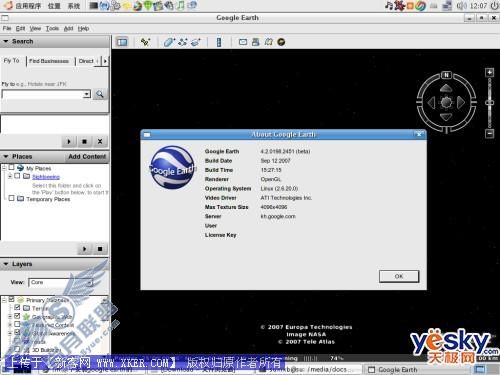Collapse the Primary Database tree node
This screenshot has height=375, width=500.
[4, 300]
